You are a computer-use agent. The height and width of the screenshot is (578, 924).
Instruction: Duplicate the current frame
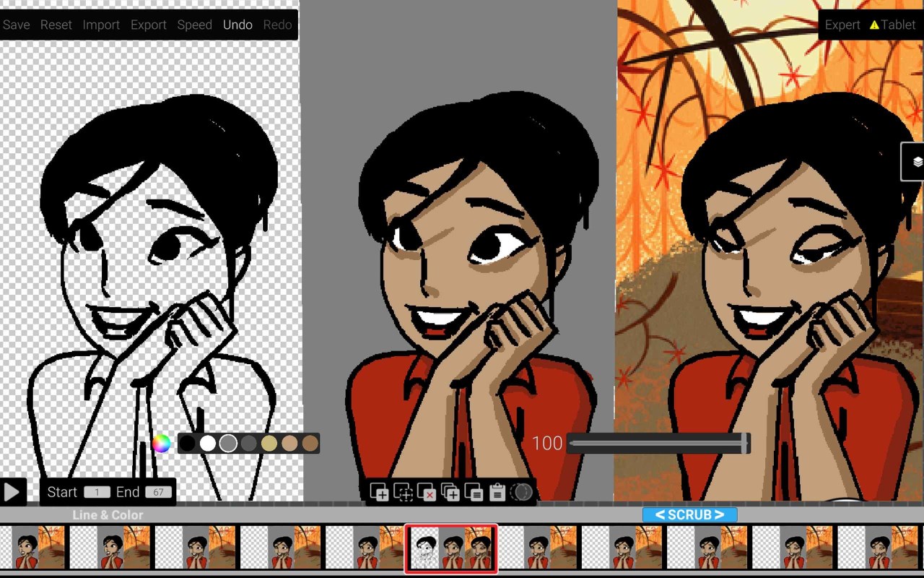coord(450,493)
